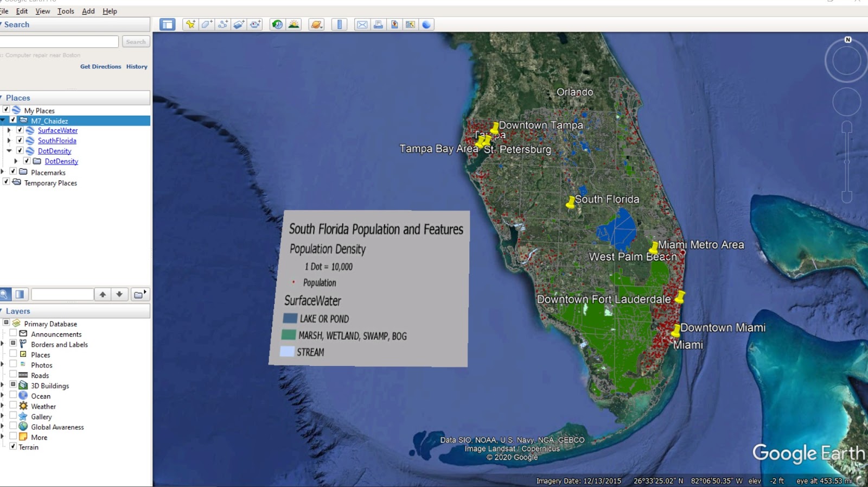Screen dimensions: 868x487
Task: Open the View menu
Action: 42,11
